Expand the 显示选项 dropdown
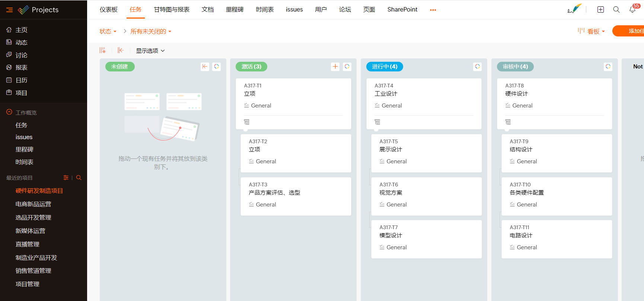The width and height of the screenshot is (644, 301). click(150, 51)
